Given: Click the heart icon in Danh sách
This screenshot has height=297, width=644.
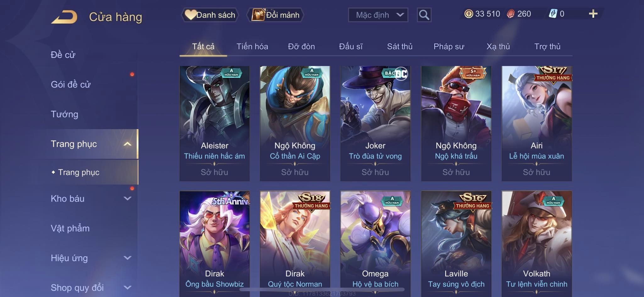Looking at the screenshot, I should tap(190, 15).
